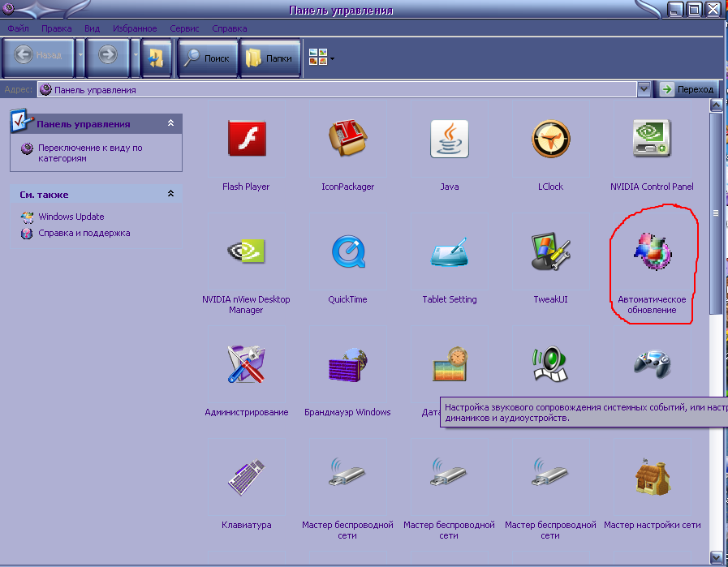Launch the Java control panel icon
Screen dimensions: 728x567
(449, 140)
